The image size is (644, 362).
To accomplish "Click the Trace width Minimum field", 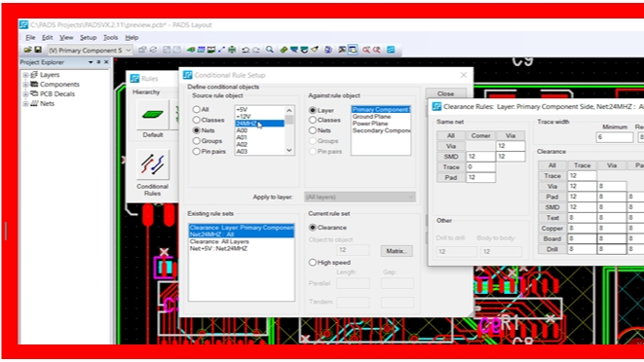I will click(615, 137).
